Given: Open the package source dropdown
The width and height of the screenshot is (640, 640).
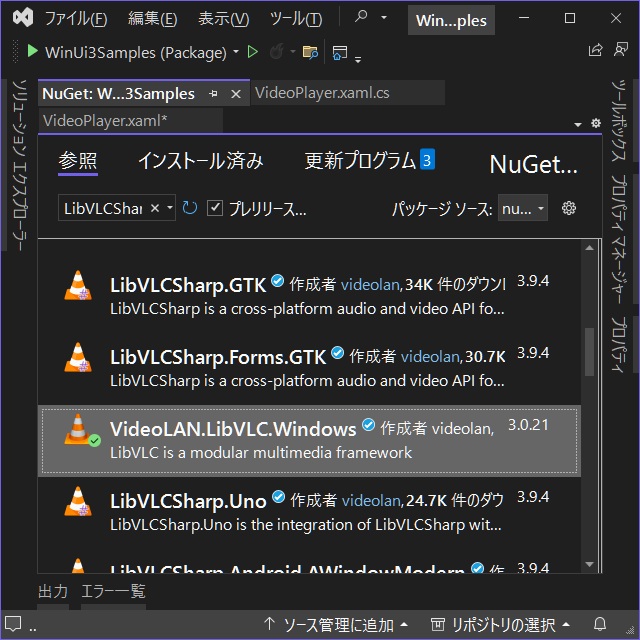Looking at the screenshot, I should 522,208.
